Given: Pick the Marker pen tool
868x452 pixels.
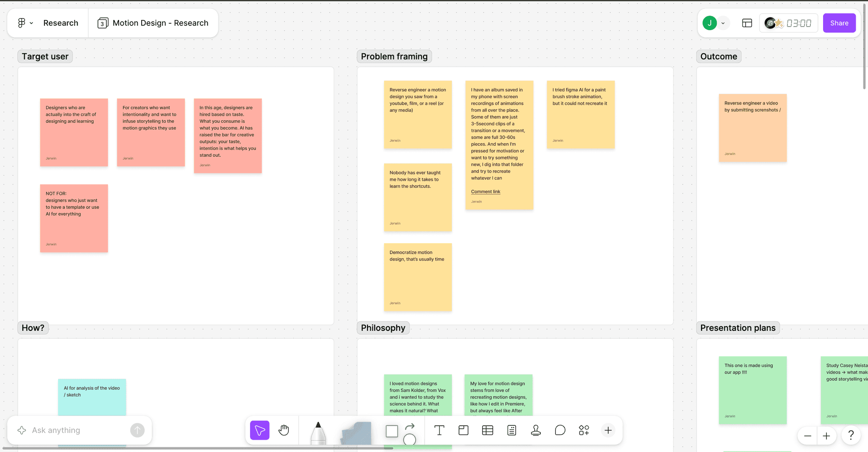Looking at the screenshot, I should [x=318, y=433].
